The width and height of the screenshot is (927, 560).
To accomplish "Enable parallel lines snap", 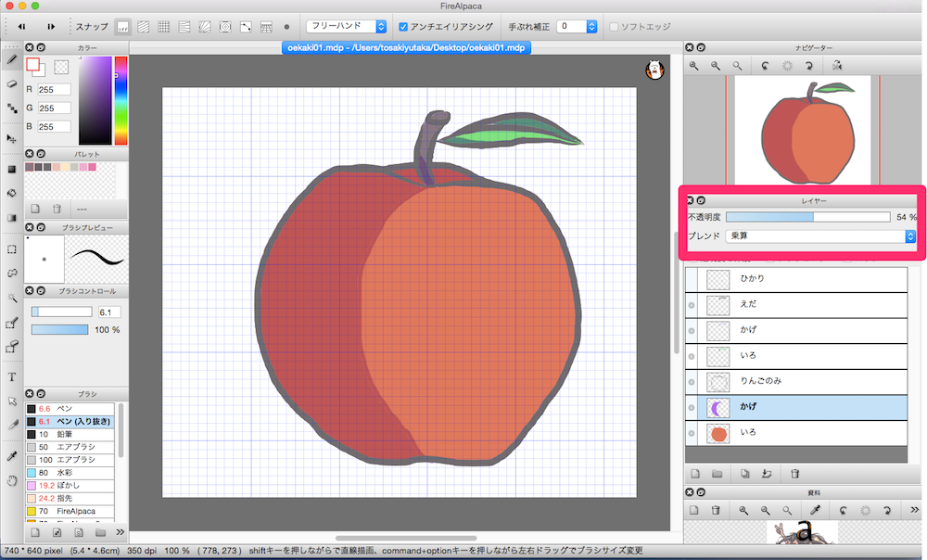I will click(143, 27).
